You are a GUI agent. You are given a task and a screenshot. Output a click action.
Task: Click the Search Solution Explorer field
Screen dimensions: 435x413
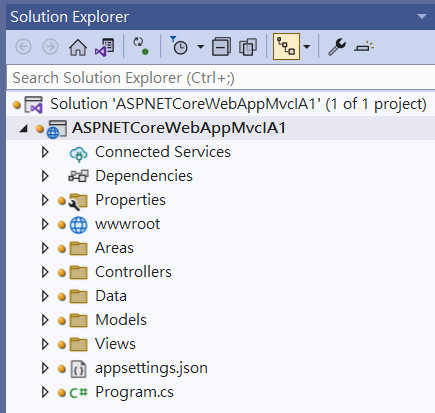click(x=220, y=78)
